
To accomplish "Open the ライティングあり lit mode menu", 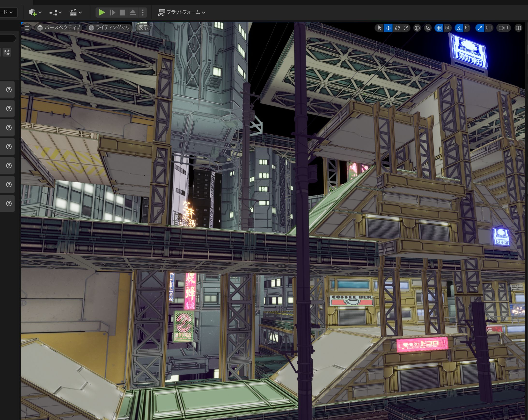I will point(109,28).
